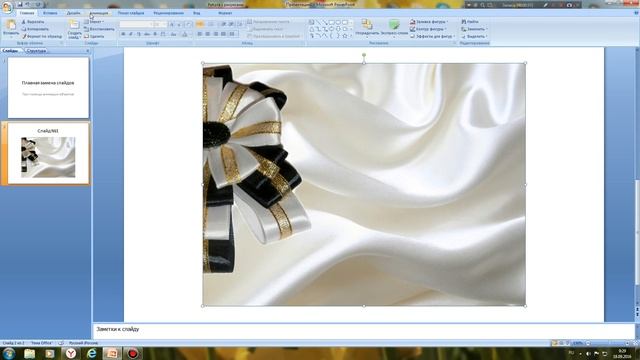Image resolution: width=640 pixels, height=360 pixels.
Task: Open the font size combo box
Action: (x=160, y=24)
